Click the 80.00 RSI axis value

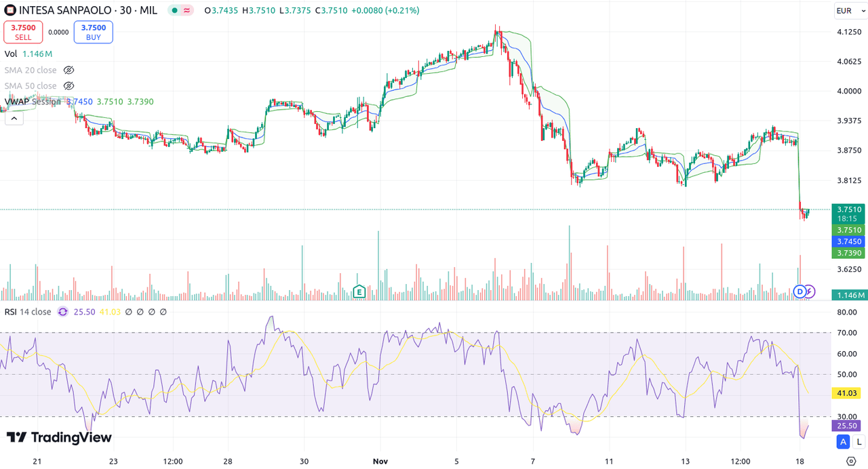(x=848, y=312)
